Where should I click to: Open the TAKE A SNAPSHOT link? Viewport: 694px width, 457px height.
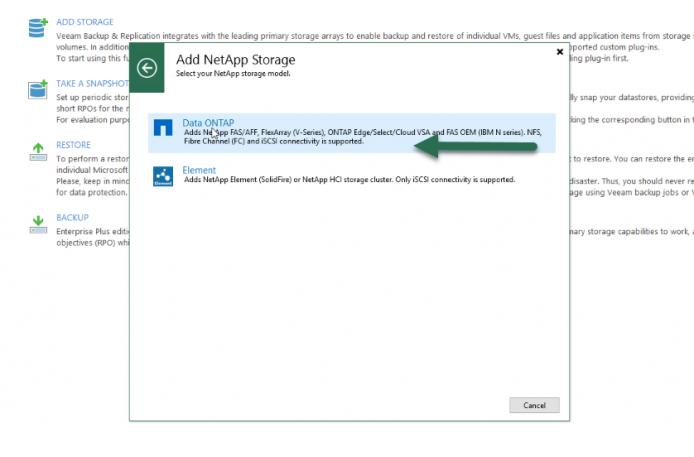click(92, 84)
